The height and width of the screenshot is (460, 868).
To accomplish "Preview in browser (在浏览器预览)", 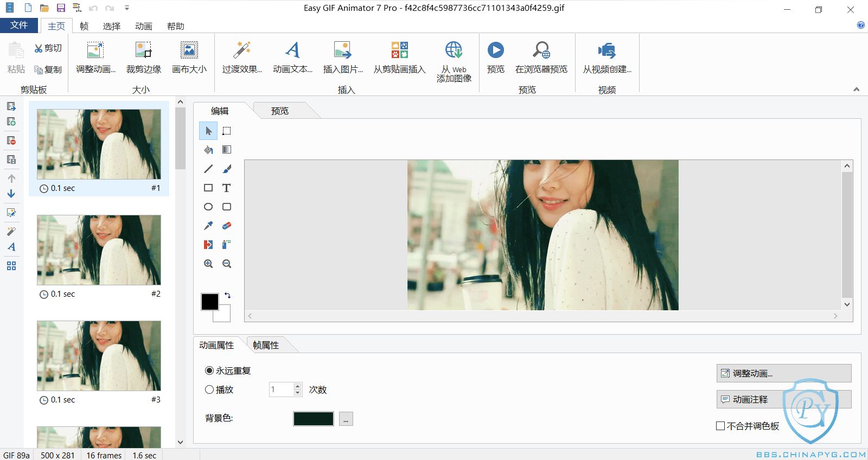I will (541, 58).
